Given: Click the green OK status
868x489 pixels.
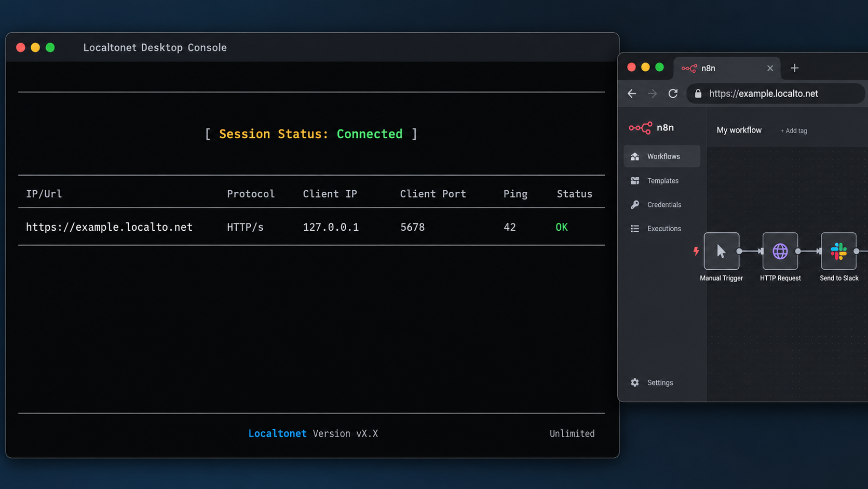Looking at the screenshot, I should click(562, 227).
